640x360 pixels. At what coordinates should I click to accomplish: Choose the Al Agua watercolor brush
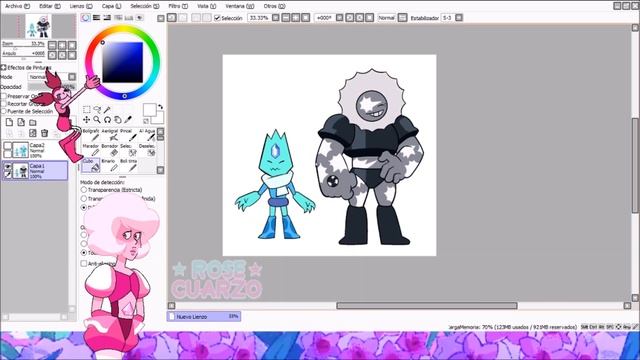147,135
